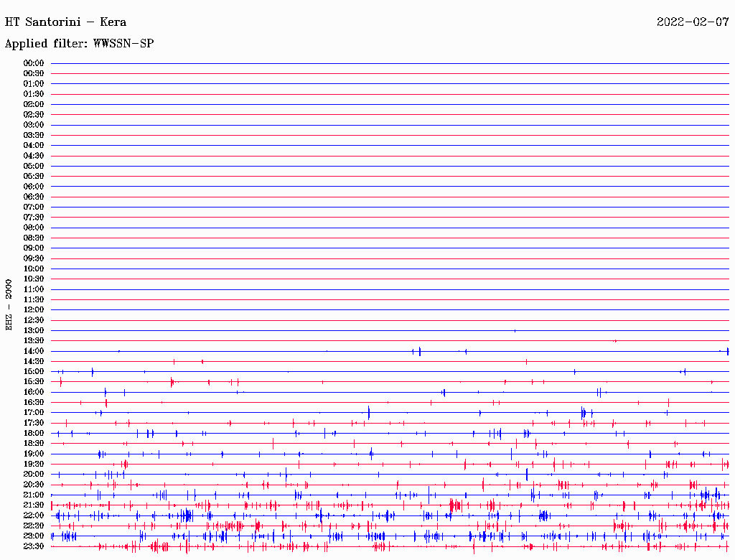Select the 09:00 time label
The image size is (735, 560).
[x=33, y=248]
